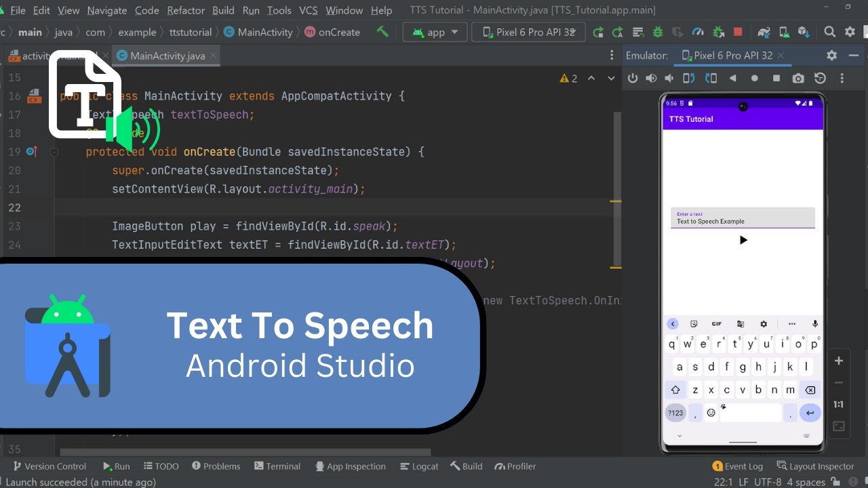Tap the keyboard microphone icon
The image size is (868, 488).
(x=815, y=324)
